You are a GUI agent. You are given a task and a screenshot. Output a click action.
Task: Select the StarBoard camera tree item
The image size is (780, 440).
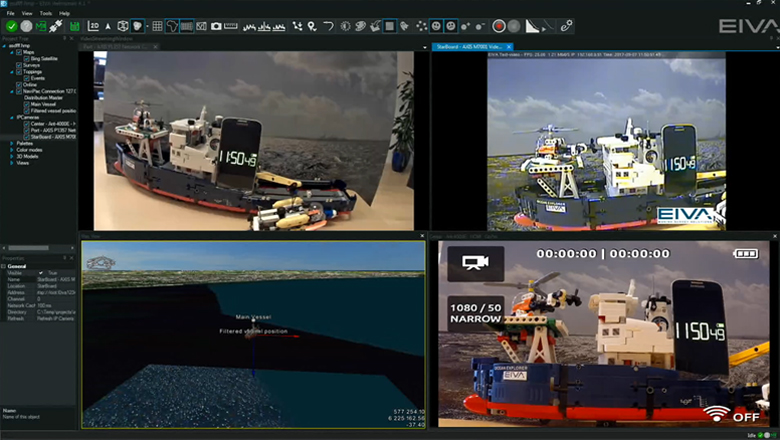pos(53,137)
